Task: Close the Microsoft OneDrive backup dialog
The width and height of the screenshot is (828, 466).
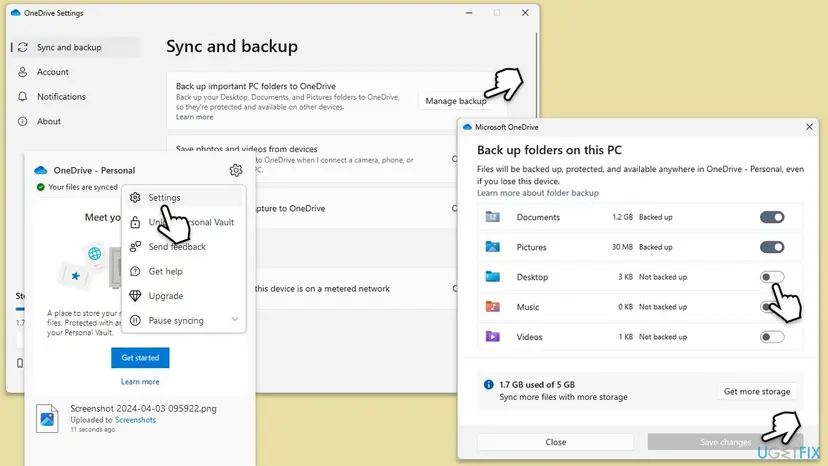Action: tap(809, 127)
